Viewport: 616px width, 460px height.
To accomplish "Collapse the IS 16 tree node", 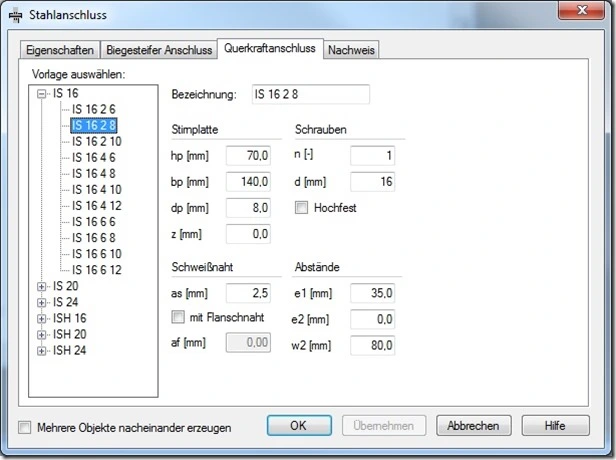I will [x=41, y=93].
